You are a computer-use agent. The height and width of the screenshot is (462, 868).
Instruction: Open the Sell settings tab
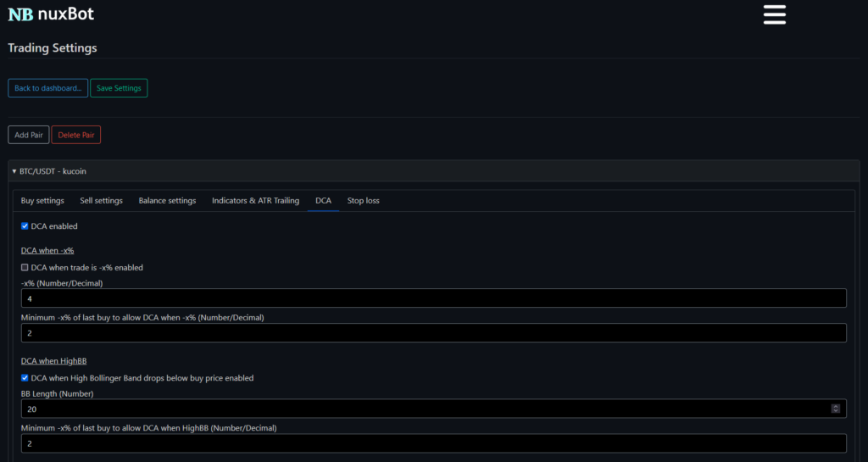101,201
